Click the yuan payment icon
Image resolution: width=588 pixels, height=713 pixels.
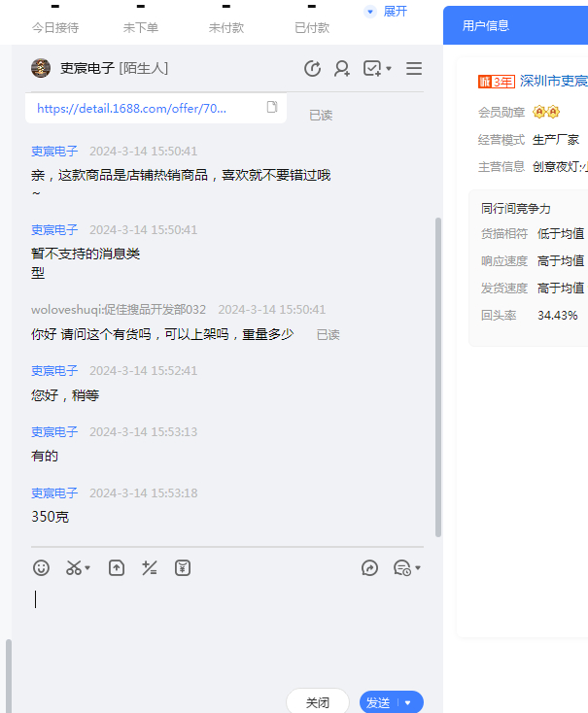click(183, 568)
